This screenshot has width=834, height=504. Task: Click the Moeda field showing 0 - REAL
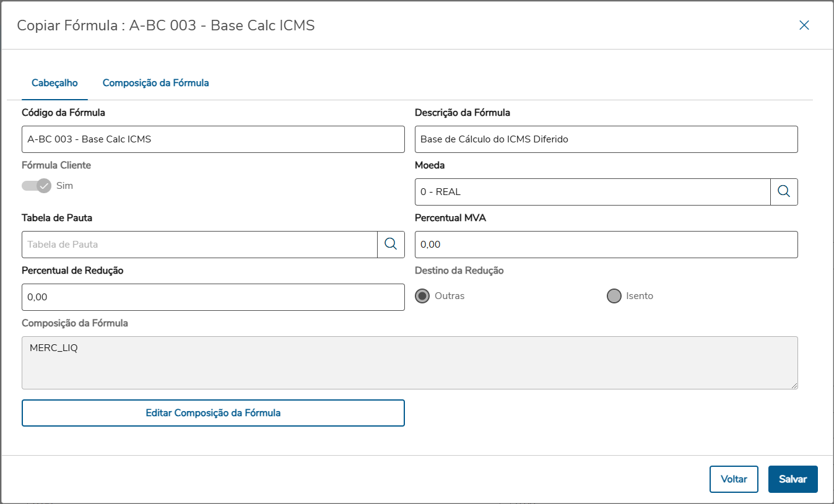tap(592, 192)
